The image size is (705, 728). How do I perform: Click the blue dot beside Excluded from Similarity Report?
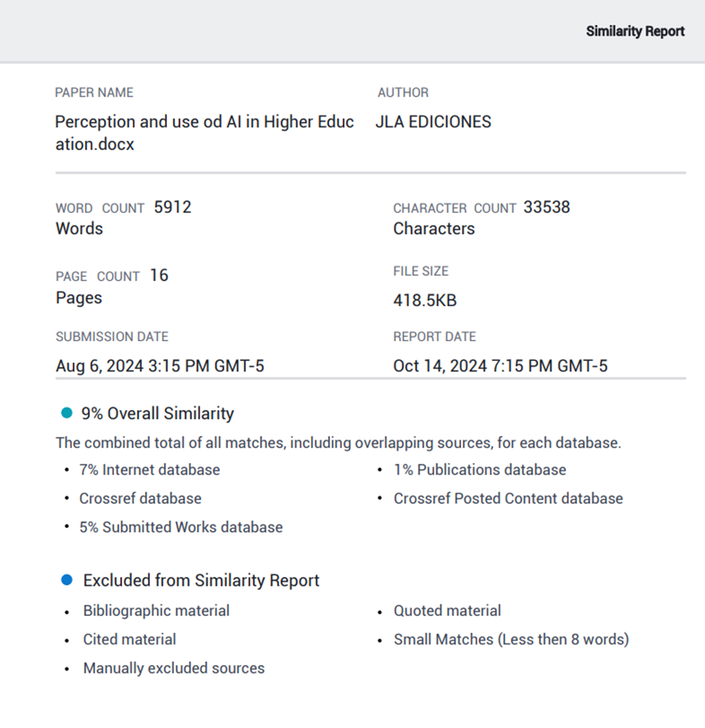click(x=67, y=580)
